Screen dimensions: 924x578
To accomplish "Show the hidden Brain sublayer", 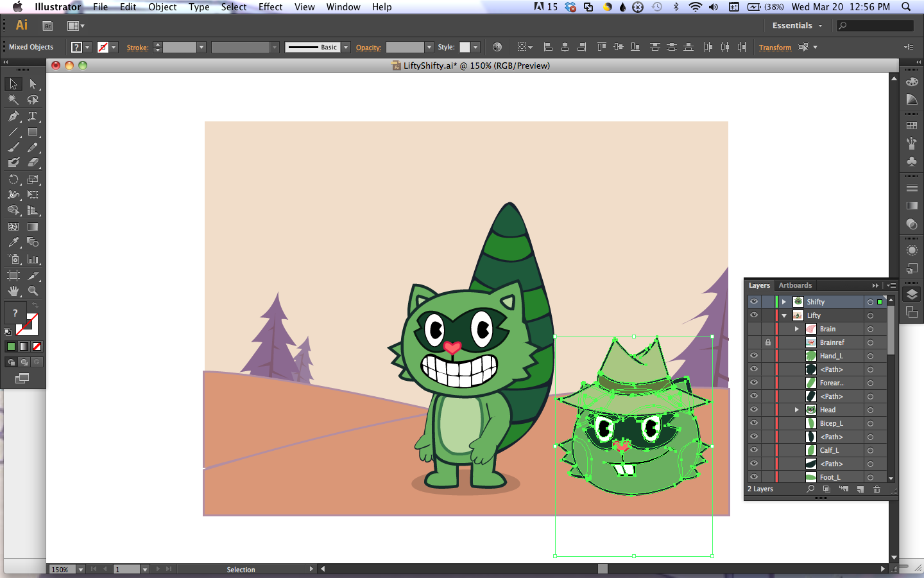I will (754, 329).
